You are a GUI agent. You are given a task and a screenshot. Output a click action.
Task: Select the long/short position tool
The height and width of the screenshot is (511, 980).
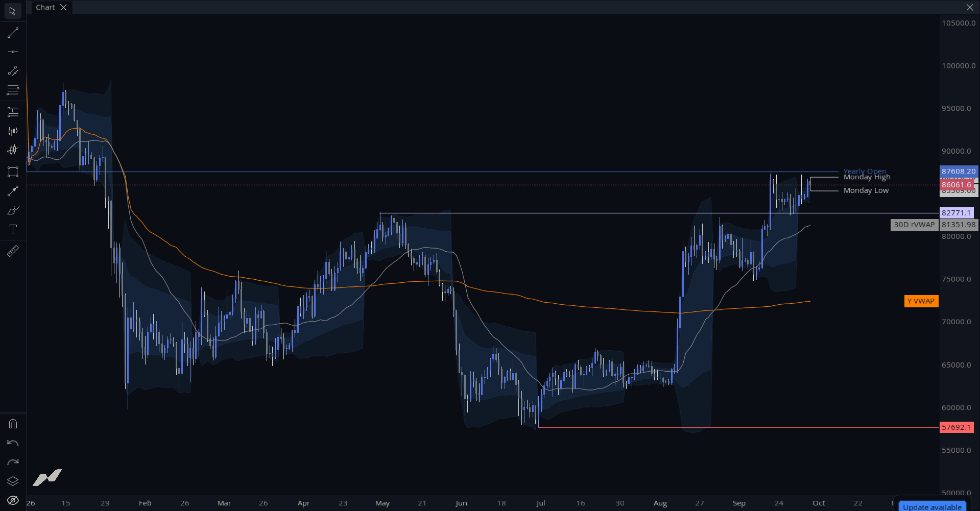coord(13,112)
